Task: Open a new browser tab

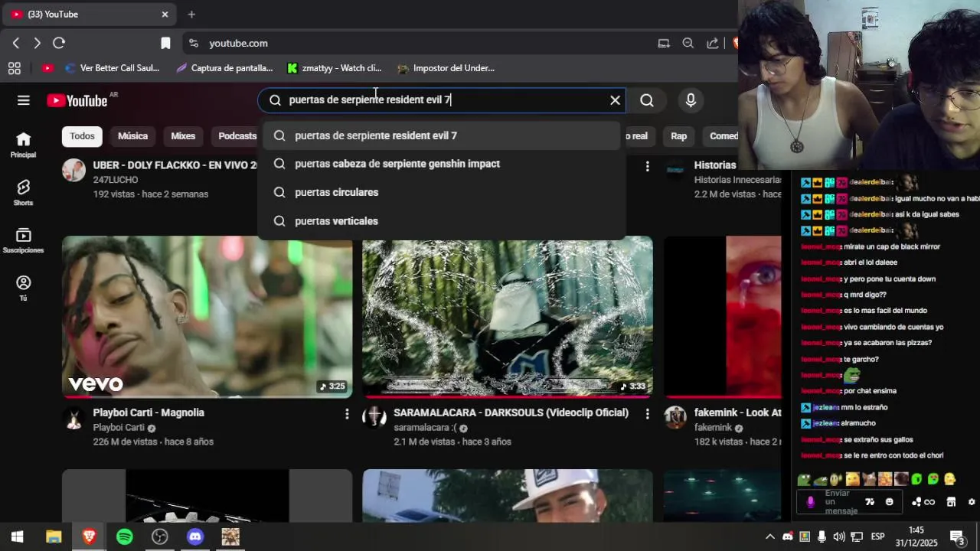Action: (191, 14)
